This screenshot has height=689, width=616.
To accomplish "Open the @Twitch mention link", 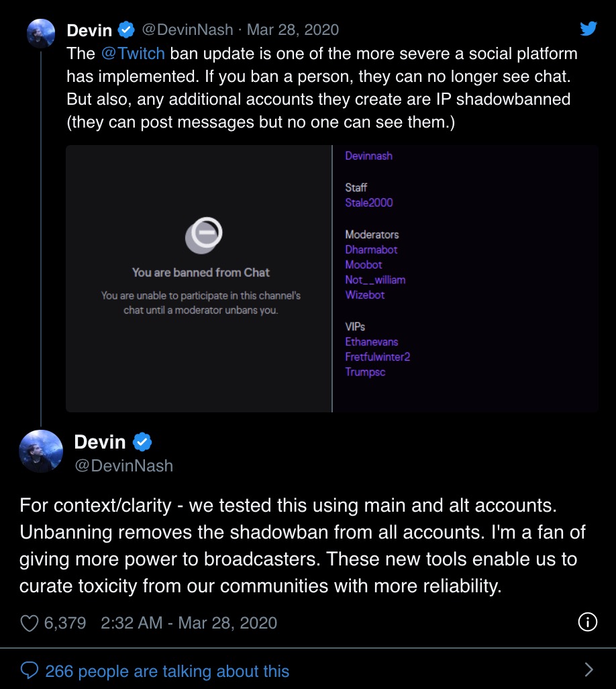I will tap(133, 54).
